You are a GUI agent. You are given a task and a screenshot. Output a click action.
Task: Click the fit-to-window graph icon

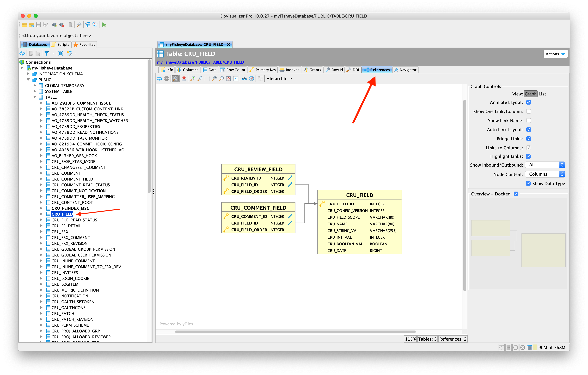(x=228, y=79)
